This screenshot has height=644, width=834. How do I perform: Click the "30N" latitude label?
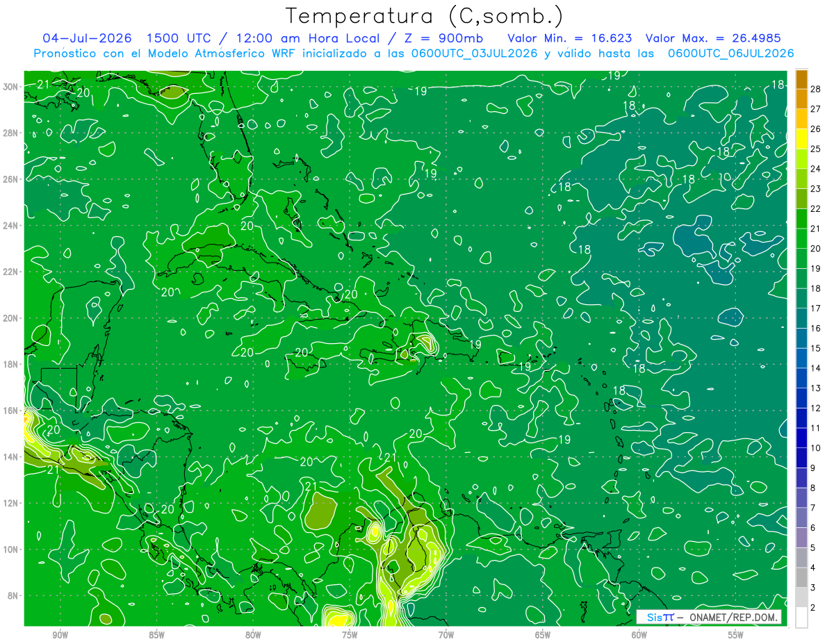pos(10,87)
